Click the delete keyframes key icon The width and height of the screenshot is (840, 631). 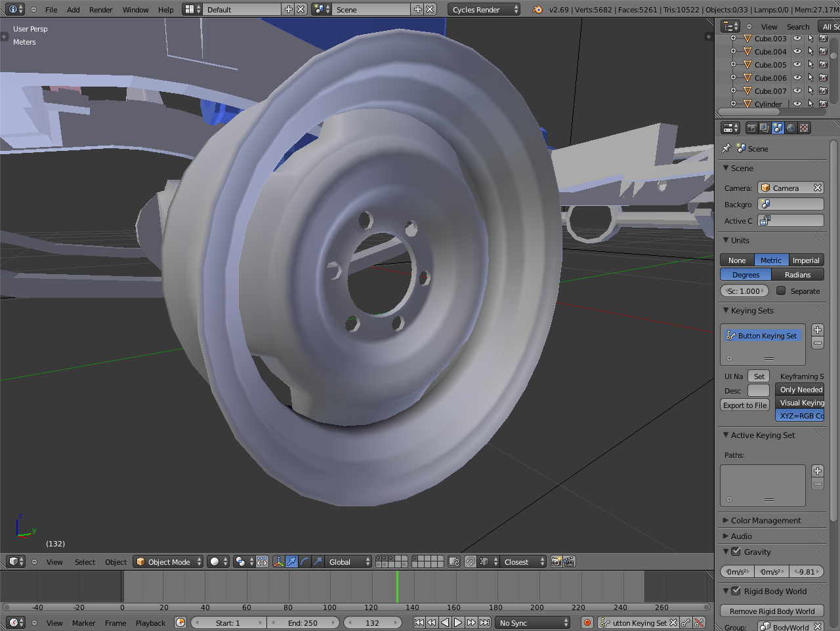coord(699,622)
